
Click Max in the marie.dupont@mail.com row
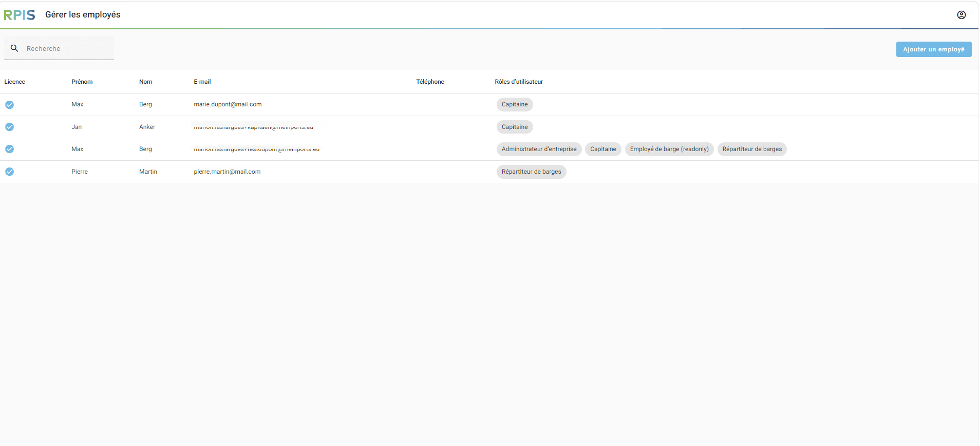click(x=78, y=104)
